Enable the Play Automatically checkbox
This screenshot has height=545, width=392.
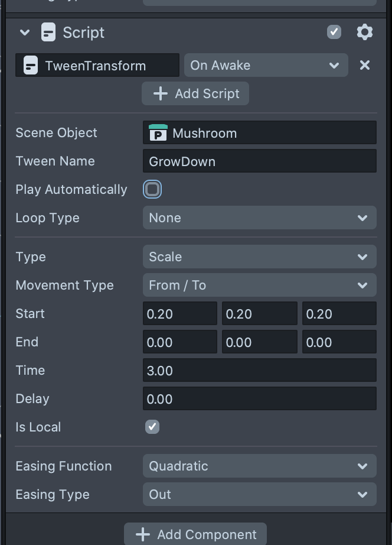point(152,189)
